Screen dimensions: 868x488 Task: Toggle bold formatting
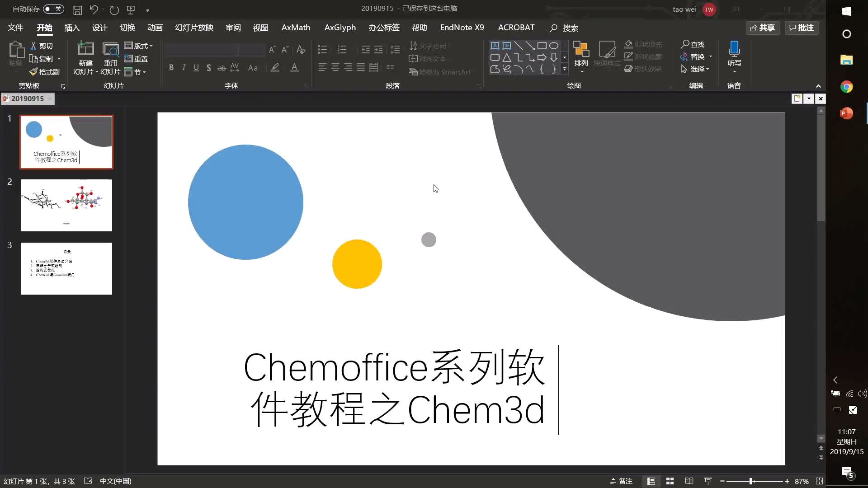click(172, 67)
